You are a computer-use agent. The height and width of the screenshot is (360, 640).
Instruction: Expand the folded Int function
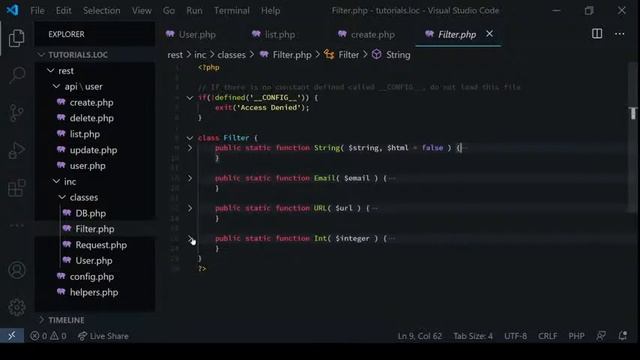[x=190, y=238]
